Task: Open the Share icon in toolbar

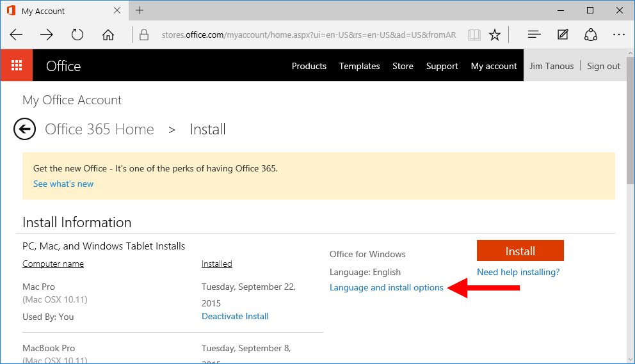Action: 590,35
